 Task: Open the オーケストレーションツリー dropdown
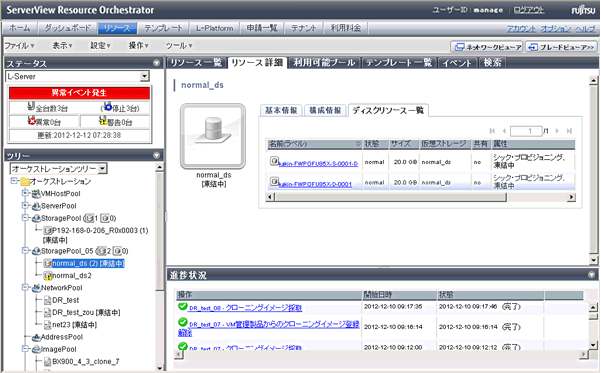point(102,169)
